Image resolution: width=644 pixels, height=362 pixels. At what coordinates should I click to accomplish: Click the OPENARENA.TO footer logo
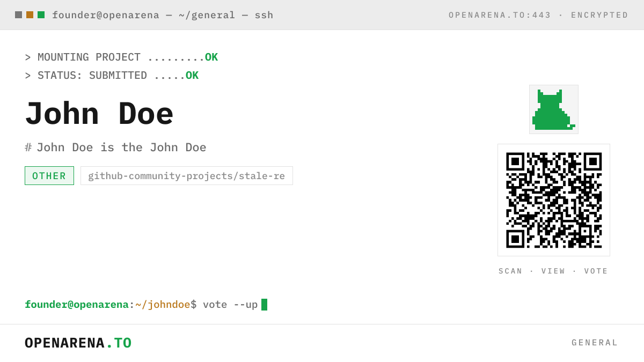point(78,343)
